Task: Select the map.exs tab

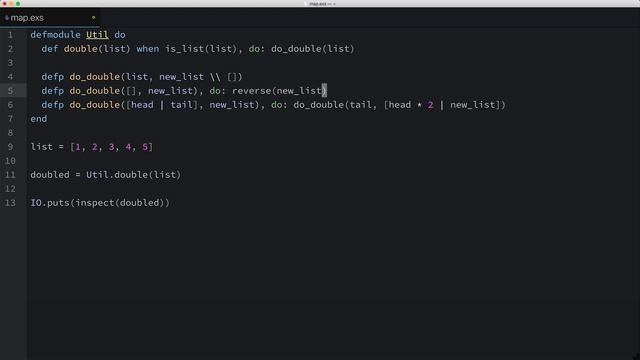Action: (x=49, y=18)
